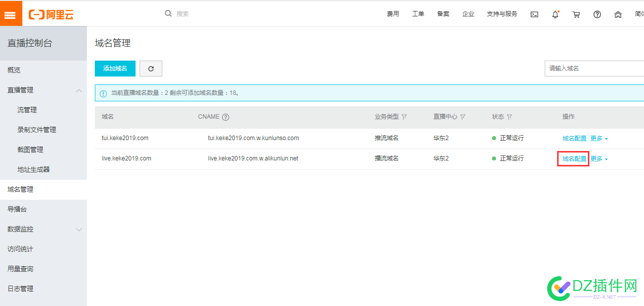Viewport: 644px width, 306px height.
Task: Filter by 直播中心 funnel icon
Action: (x=463, y=117)
